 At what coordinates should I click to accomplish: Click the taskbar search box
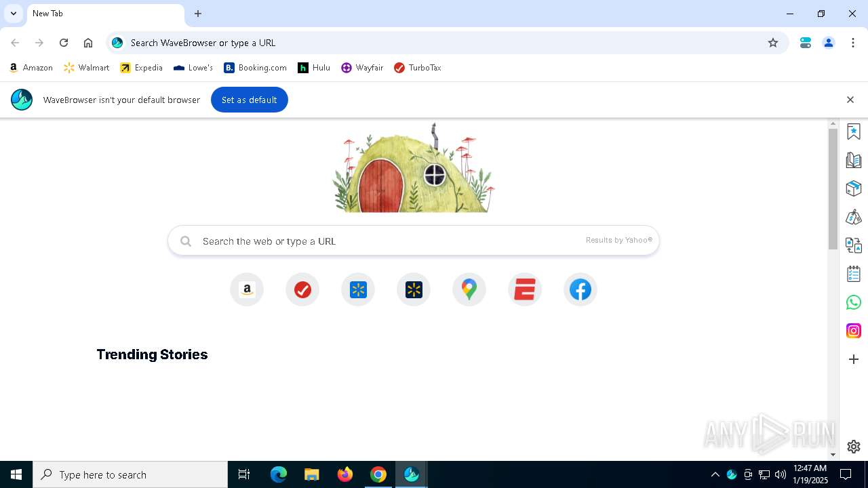click(x=130, y=474)
